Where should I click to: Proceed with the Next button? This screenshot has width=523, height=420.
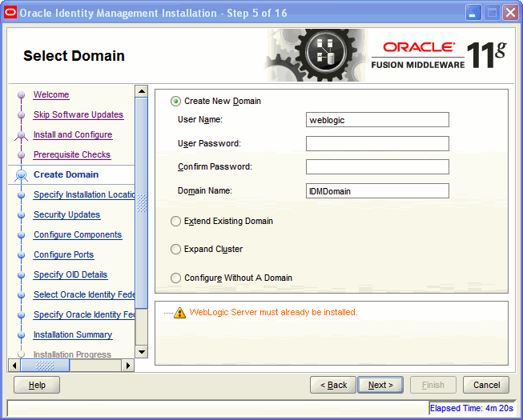pos(380,385)
